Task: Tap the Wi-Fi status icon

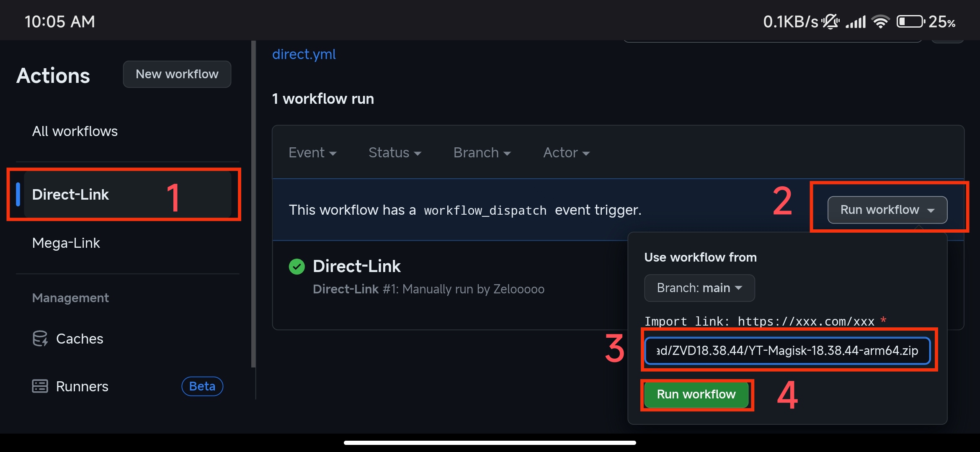Action: pos(880,22)
